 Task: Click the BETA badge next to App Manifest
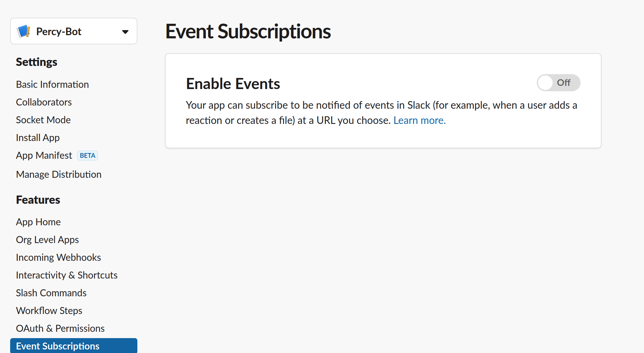coord(88,156)
